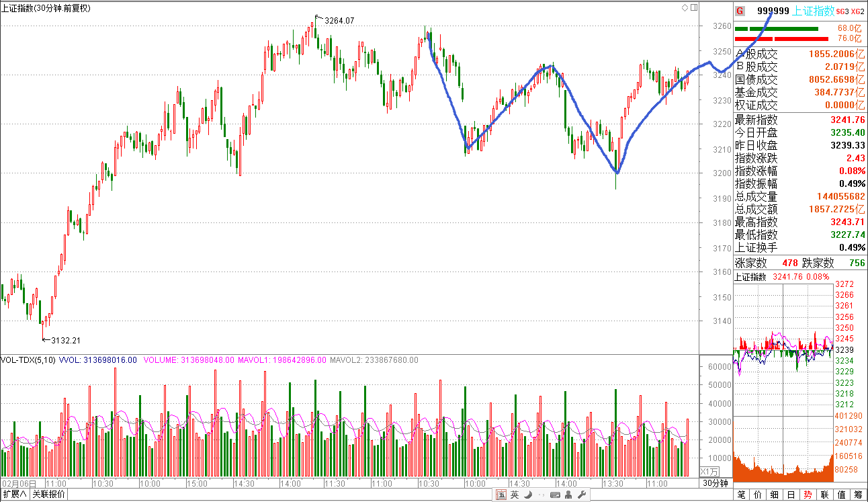The image size is (868, 502).
Task: Open the IME soft keyboard icon
Action: click(555, 495)
